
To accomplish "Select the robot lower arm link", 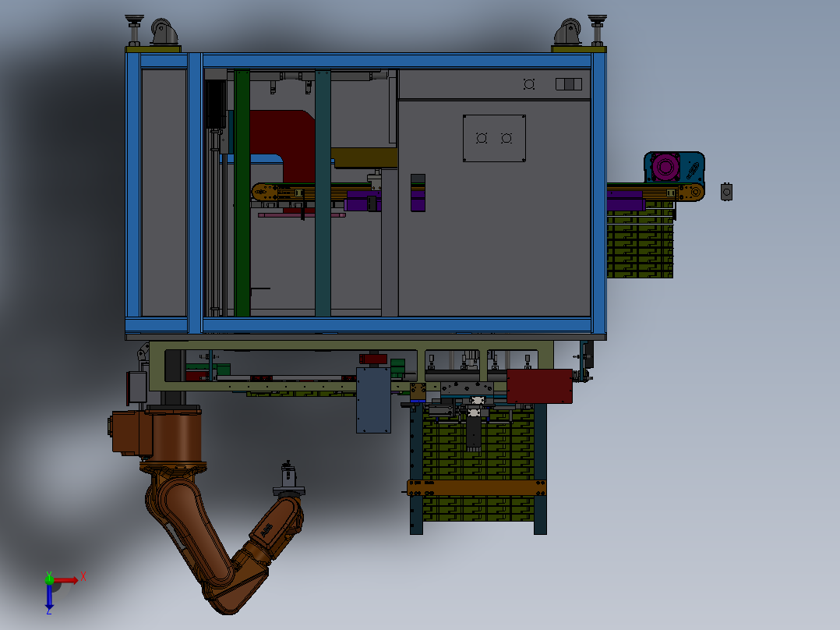I will 195,531.
